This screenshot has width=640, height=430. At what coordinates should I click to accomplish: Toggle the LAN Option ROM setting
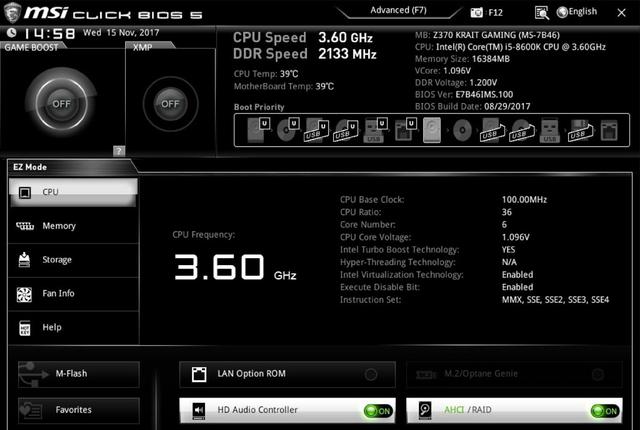287,374
